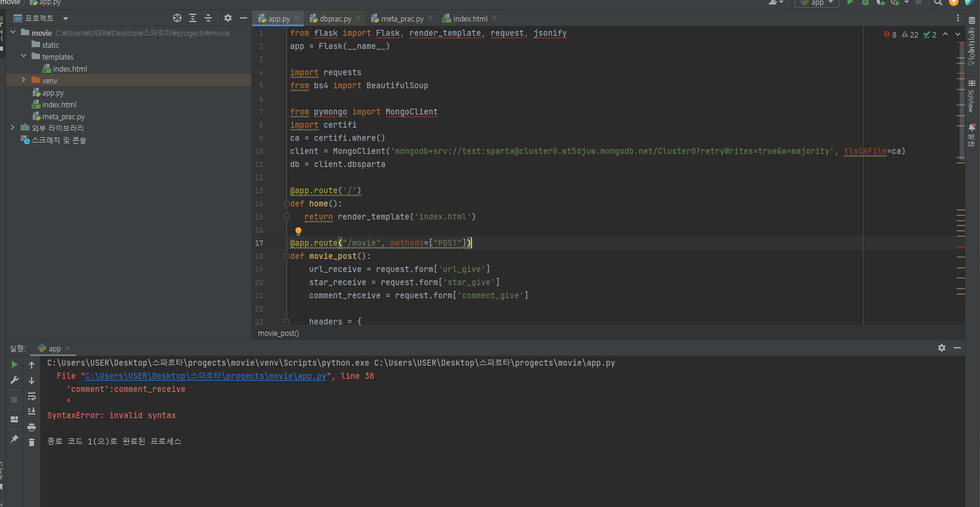Rerun app using Run panel play button

tap(14, 364)
